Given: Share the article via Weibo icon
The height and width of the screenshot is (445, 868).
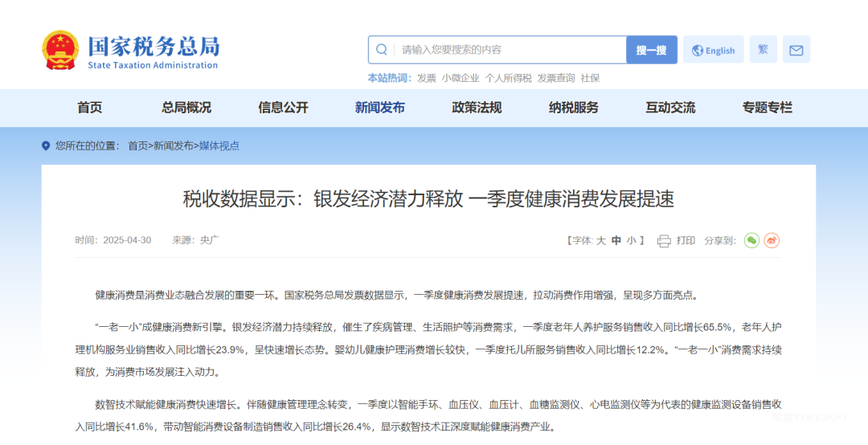Looking at the screenshot, I should point(772,241).
